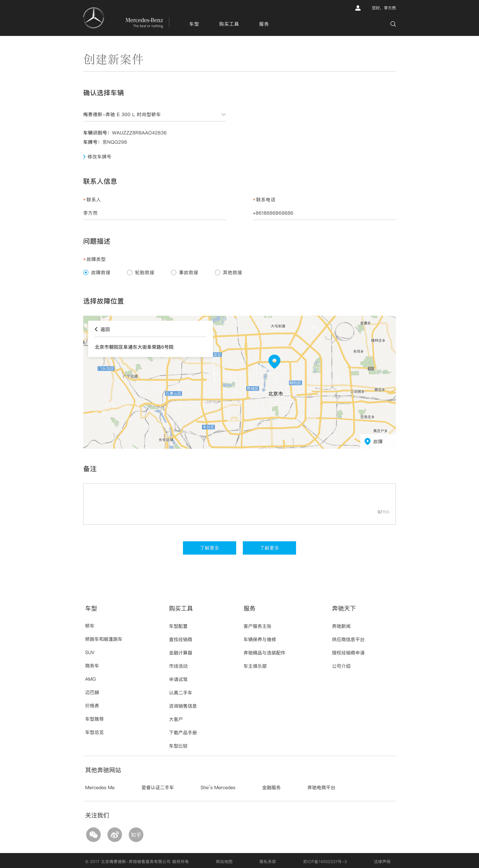
Task: Open 奔驰精品与选装配件 footer link
Action: point(264,653)
